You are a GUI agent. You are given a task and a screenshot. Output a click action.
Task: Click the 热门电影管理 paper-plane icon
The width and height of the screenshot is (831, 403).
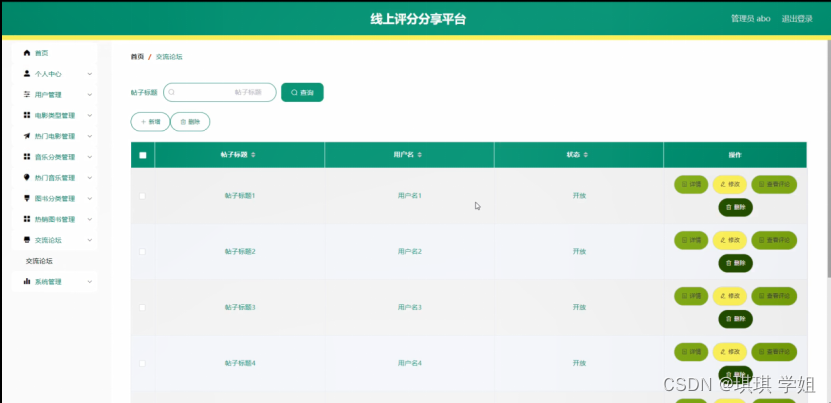27,136
